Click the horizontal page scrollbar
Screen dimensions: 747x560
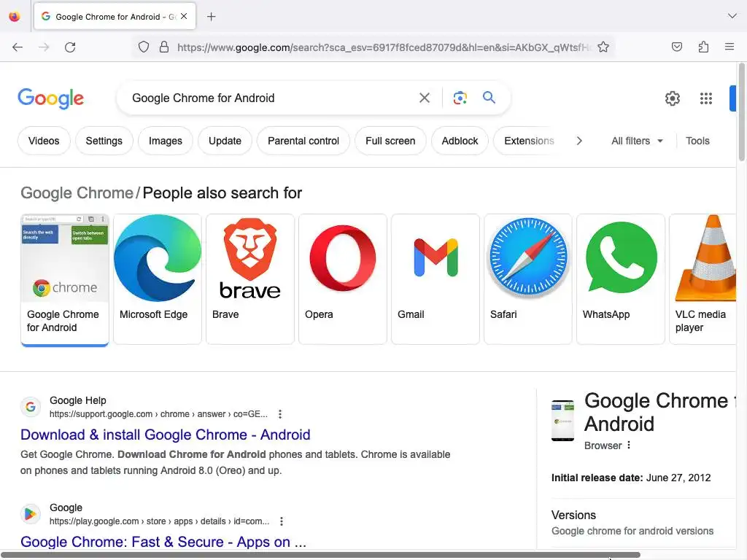[x=320, y=555]
